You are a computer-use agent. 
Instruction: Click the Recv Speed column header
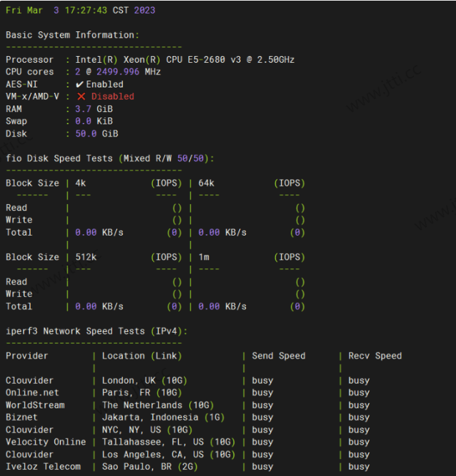pos(375,355)
